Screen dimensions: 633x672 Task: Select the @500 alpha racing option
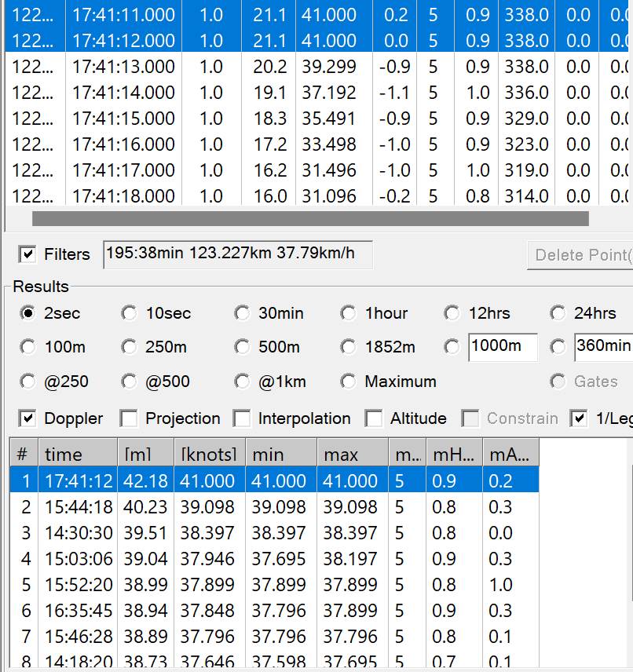129,382
